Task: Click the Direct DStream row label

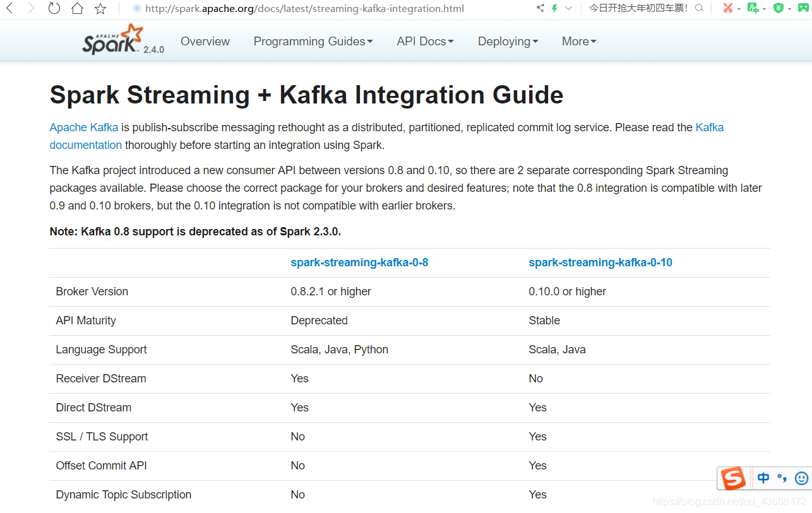Action: pos(93,408)
